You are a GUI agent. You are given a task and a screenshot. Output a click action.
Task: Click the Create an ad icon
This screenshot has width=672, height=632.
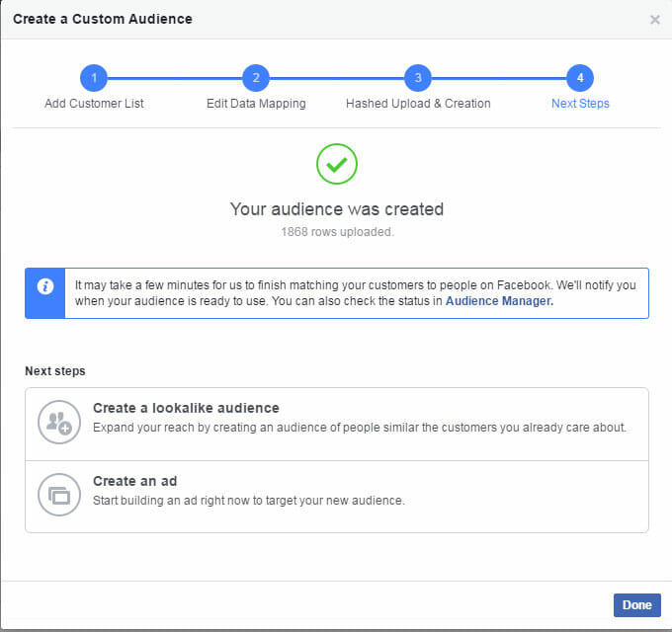59,495
